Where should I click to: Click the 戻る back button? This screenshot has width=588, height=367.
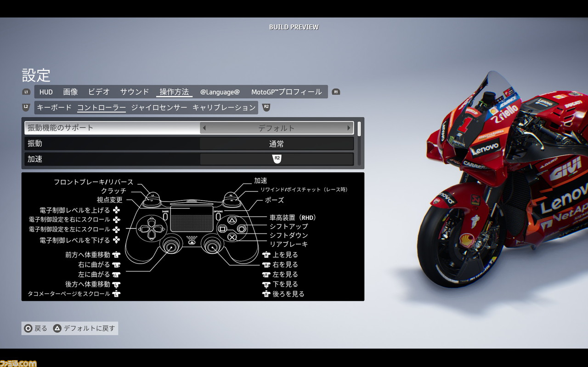(x=36, y=328)
